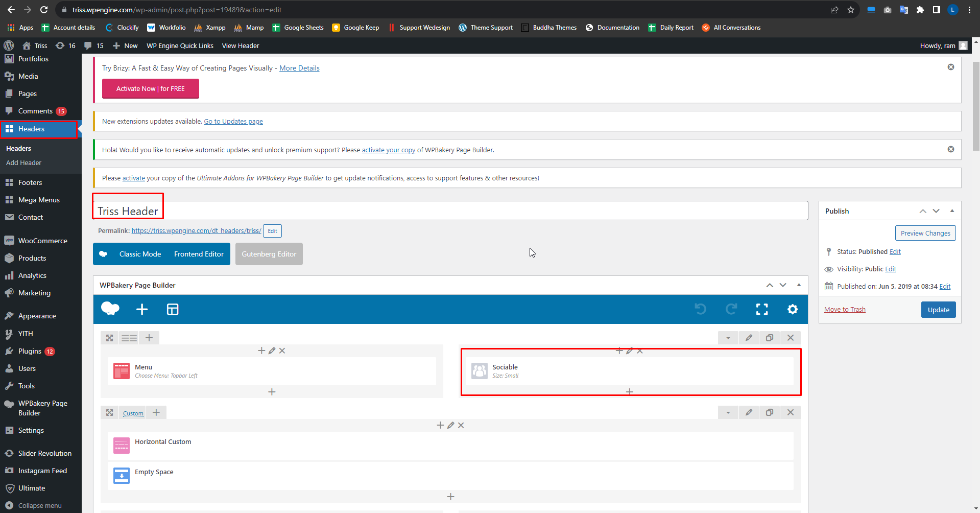Edit the post Status link
The height and width of the screenshot is (513, 980).
(895, 251)
